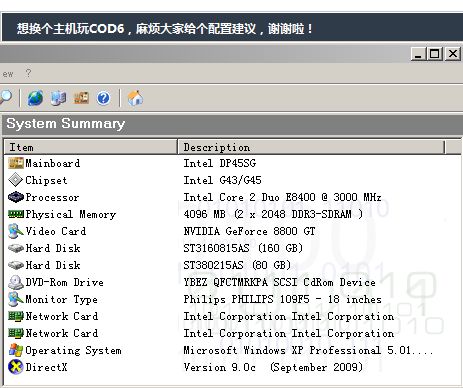The height and width of the screenshot is (388, 463).
Task: Click the SCSI CdRom Device description
Action: (279, 282)
